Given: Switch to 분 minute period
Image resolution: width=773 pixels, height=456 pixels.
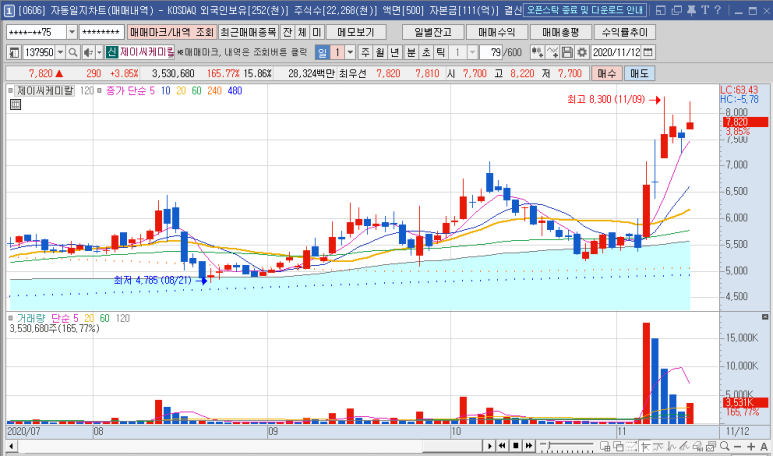Looking at the screenshot, I should tap(411, 52).
